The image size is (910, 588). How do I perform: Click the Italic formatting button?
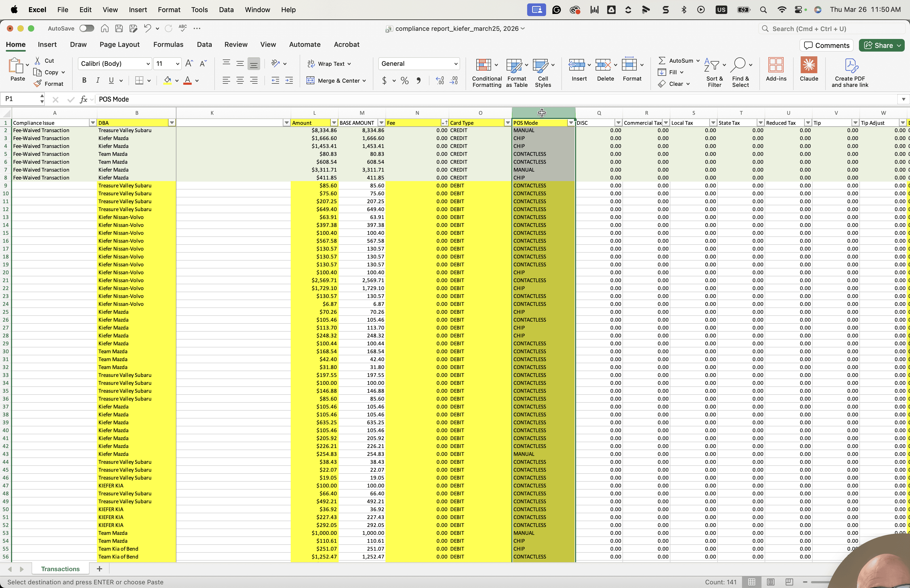98,80
